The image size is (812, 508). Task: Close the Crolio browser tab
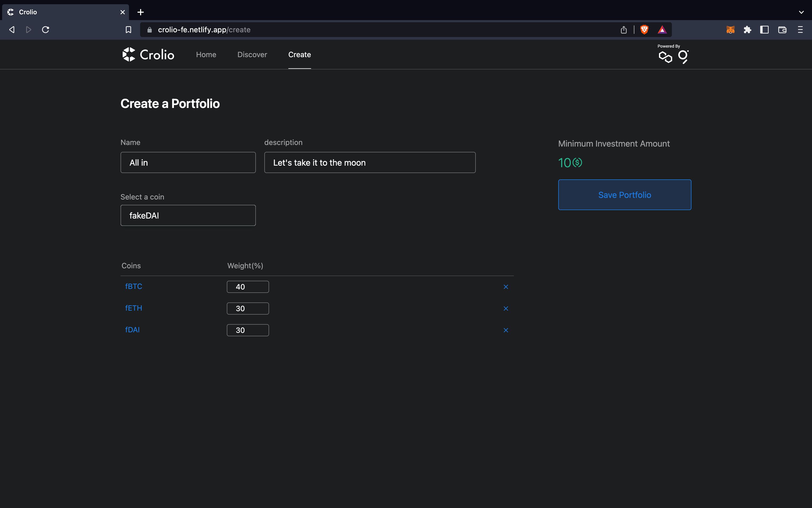pyautogui.click(x=122, y=12)
